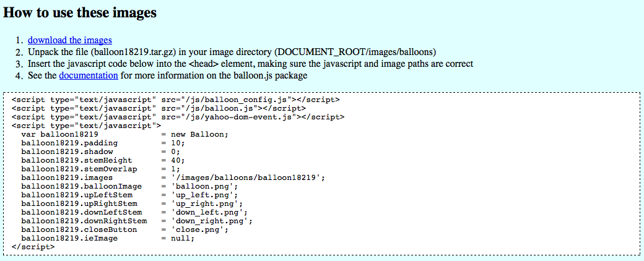
Task: Click the balloon18219.shadow = 0 line
Action: (x=101, y=152)
